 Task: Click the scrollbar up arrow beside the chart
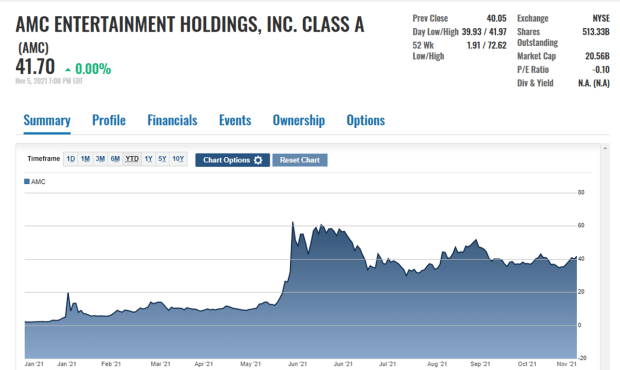coord(605,148)
